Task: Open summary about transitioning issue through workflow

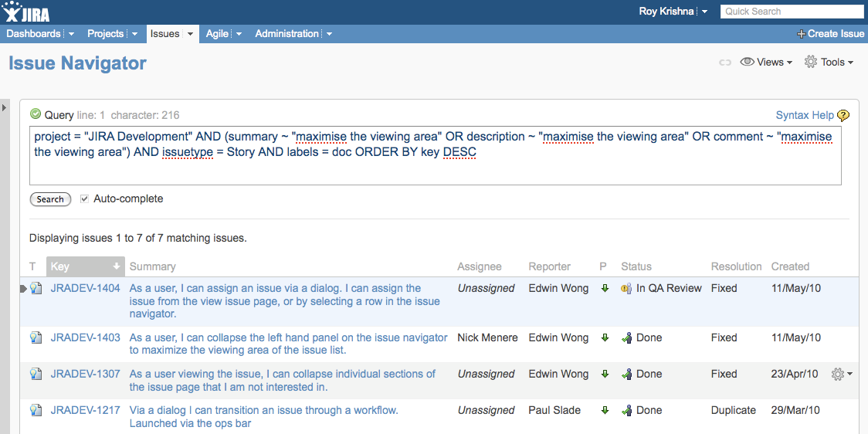Action: click(264, 417)
